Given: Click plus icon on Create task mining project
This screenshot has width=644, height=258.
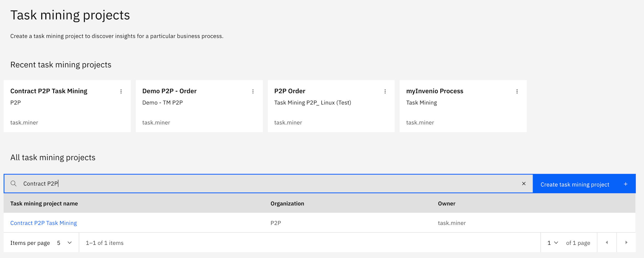Looking at the screenshot, I should pos(625,184).
